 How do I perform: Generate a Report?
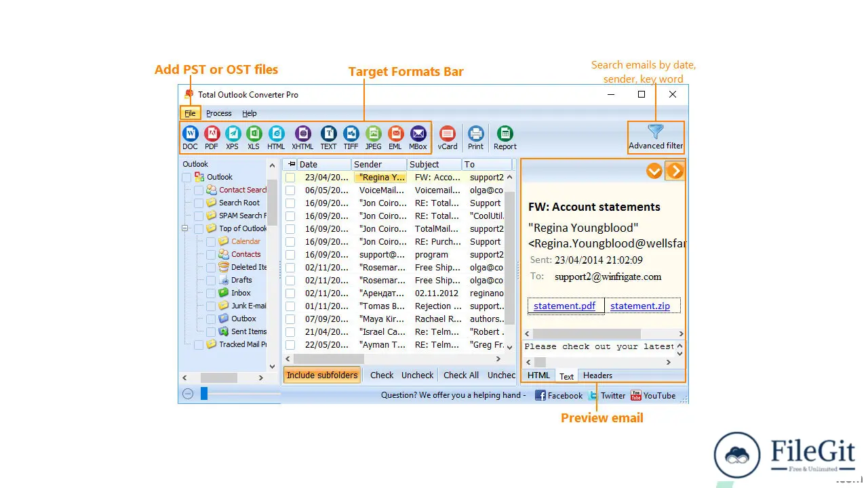tap(505, 138)
